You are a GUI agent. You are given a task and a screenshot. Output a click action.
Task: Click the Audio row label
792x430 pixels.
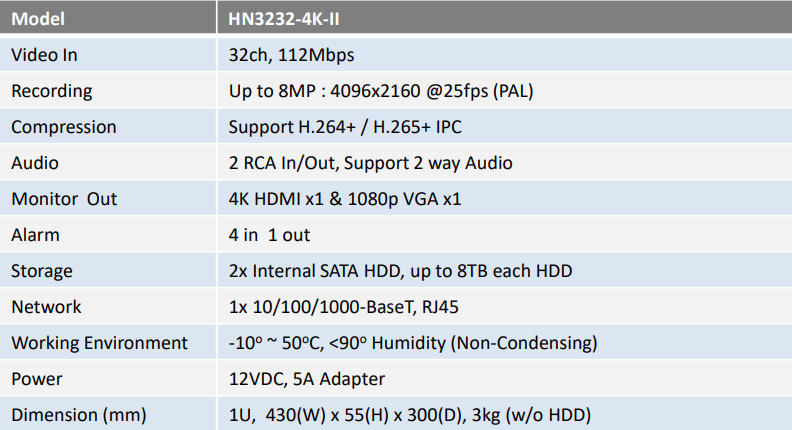pyautogui.click(x=35, y=163)
